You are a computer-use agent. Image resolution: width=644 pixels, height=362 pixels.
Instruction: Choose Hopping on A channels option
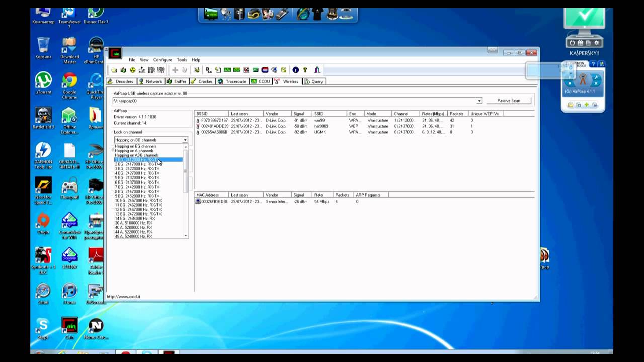tap(148, 151)
